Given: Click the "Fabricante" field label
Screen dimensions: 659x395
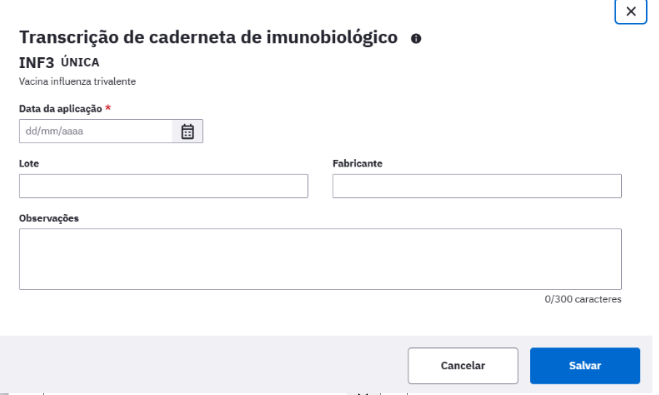Looking at the screenshot, I should [357, 163].
